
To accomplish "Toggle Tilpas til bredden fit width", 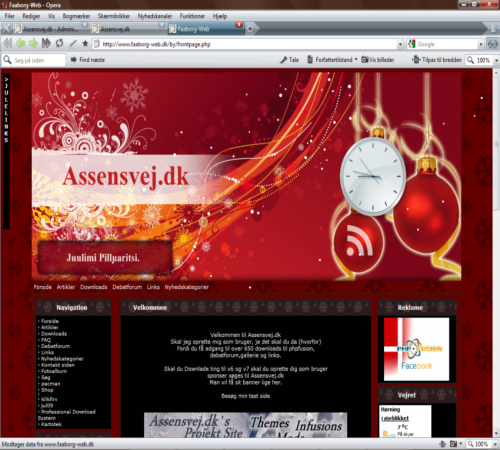I will click(x=437, y=60).
